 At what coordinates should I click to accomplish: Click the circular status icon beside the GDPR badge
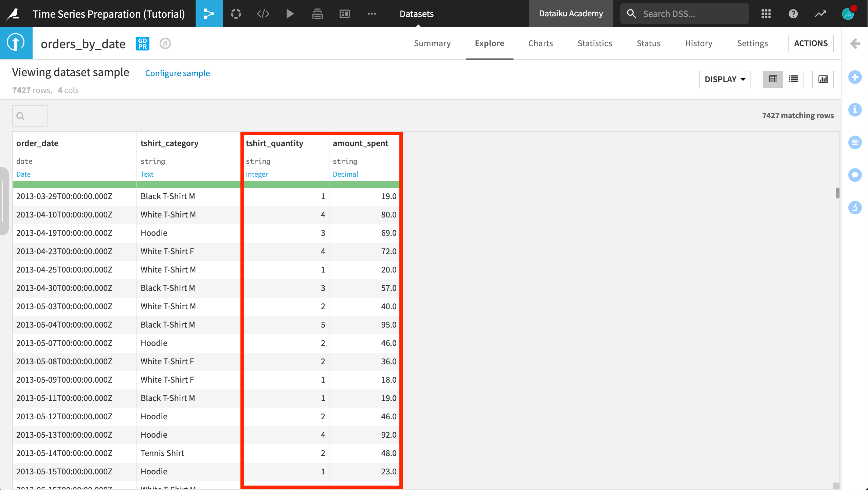pos(165,43)
